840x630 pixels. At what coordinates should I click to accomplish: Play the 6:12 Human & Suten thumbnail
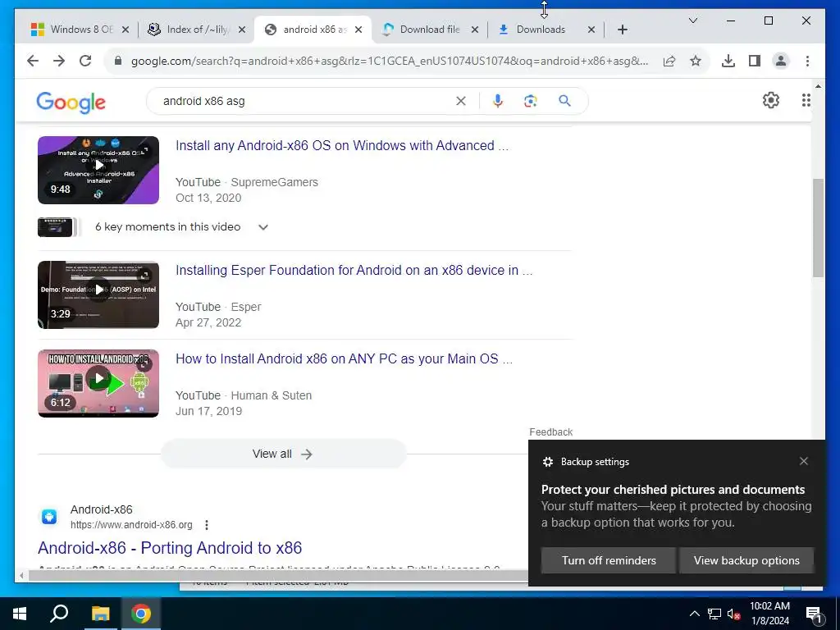click(x=98, y=383)
